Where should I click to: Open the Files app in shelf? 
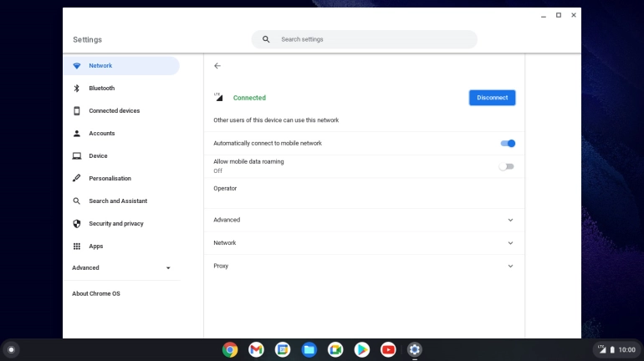point(309,349)
